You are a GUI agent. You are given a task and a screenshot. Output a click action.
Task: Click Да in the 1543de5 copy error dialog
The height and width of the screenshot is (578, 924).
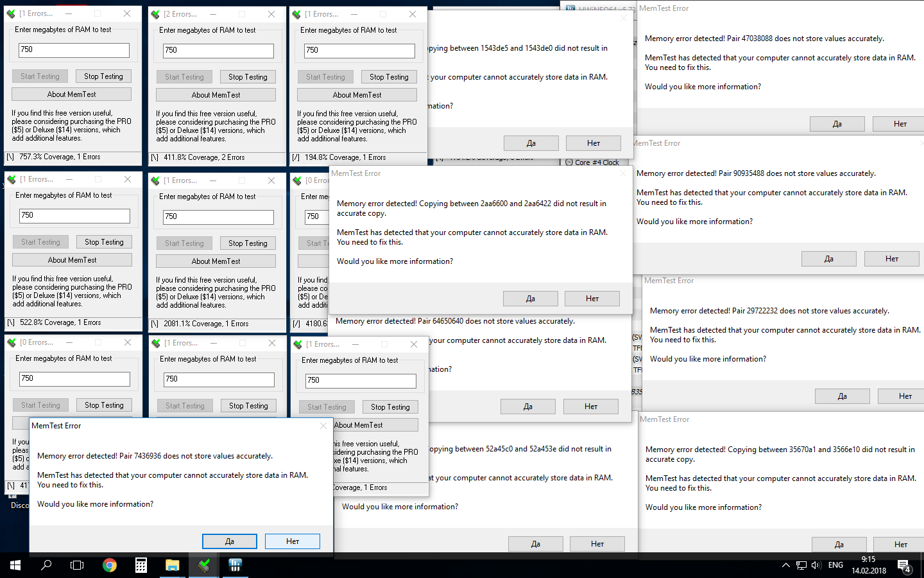(531, 143)
